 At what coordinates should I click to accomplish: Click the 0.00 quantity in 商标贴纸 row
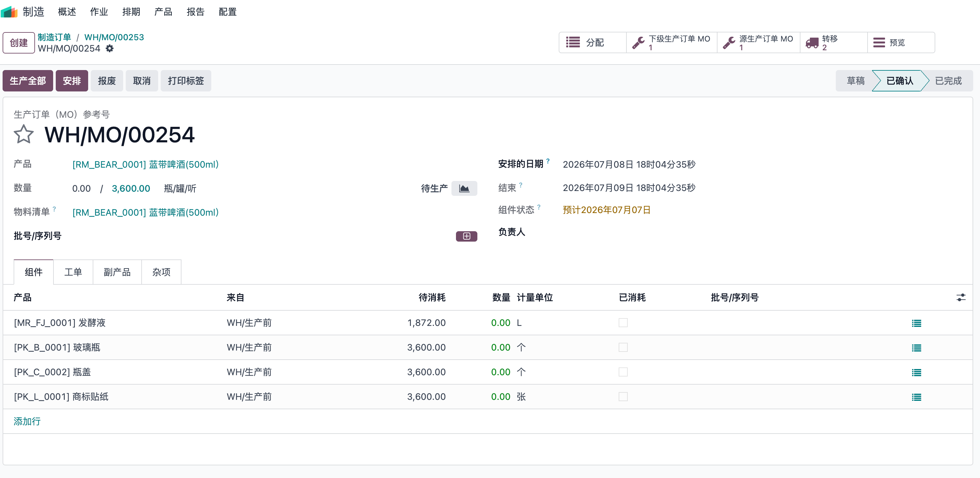500,397
